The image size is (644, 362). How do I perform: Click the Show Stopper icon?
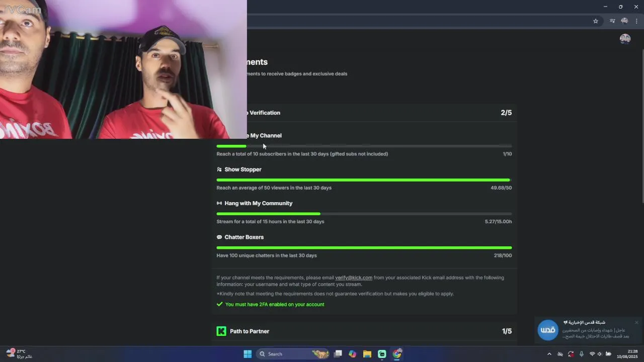[x=219, y=169]
